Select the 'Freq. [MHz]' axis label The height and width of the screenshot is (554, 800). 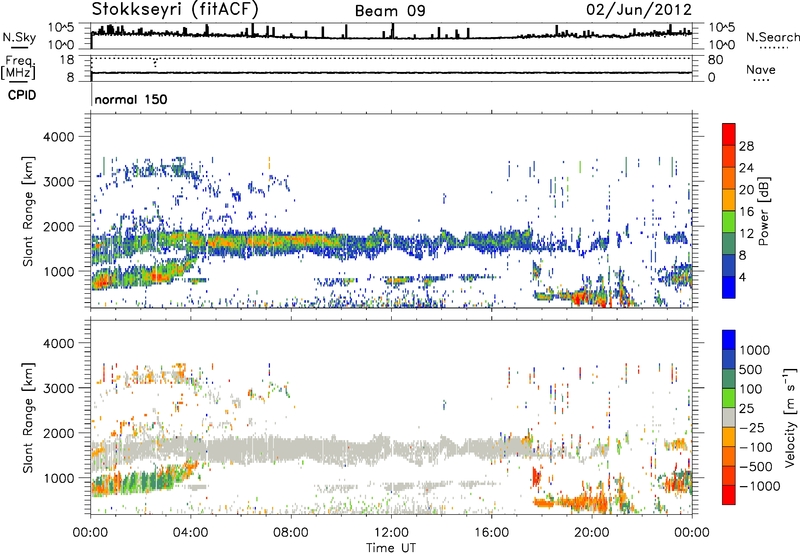point(18,67)
